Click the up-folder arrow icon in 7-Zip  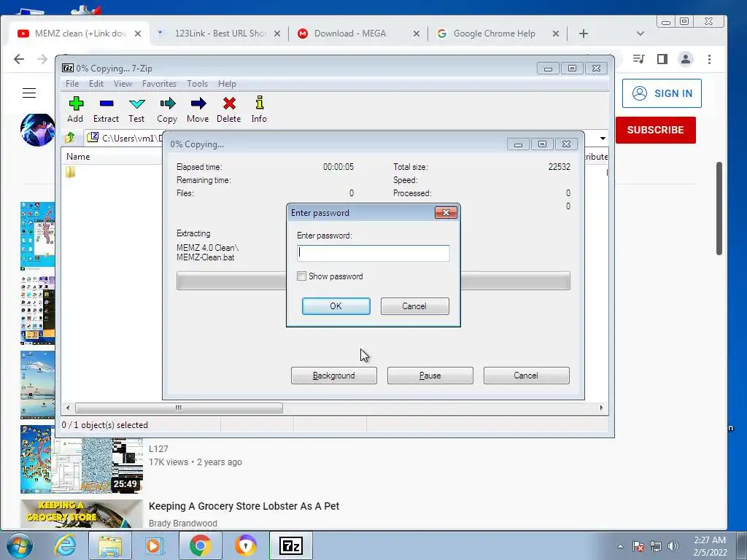click(x=70, y=138)
